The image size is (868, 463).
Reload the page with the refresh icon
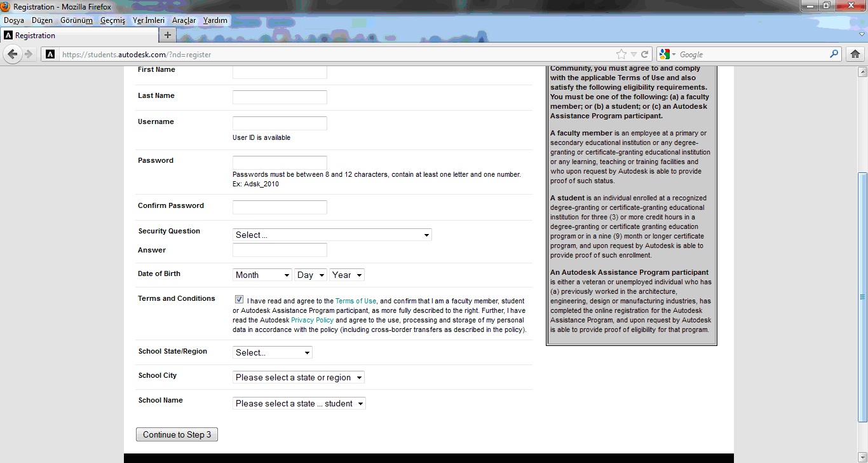(644, 54)
